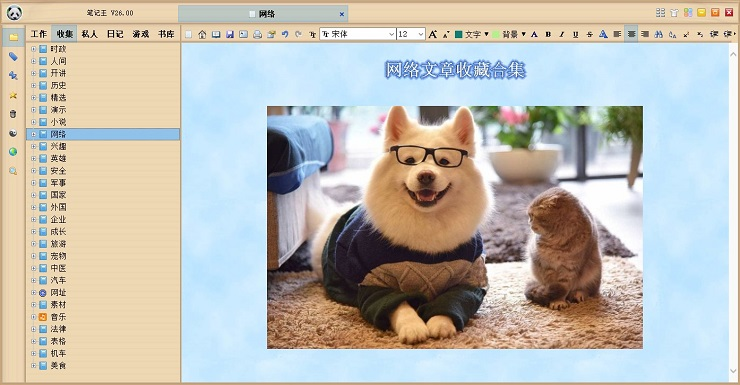Switch to the 日记 tab

115,34
